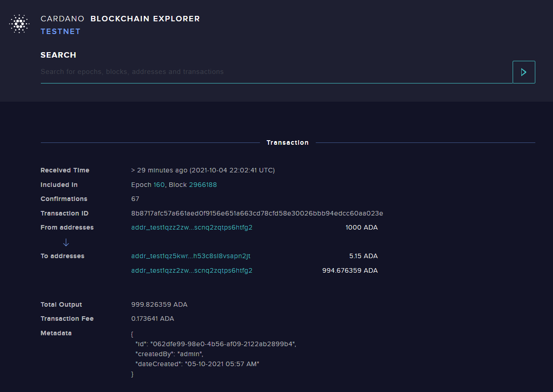Click the Received Time value
Viewport: 553px width, 392px height.
tap(203, 170)
